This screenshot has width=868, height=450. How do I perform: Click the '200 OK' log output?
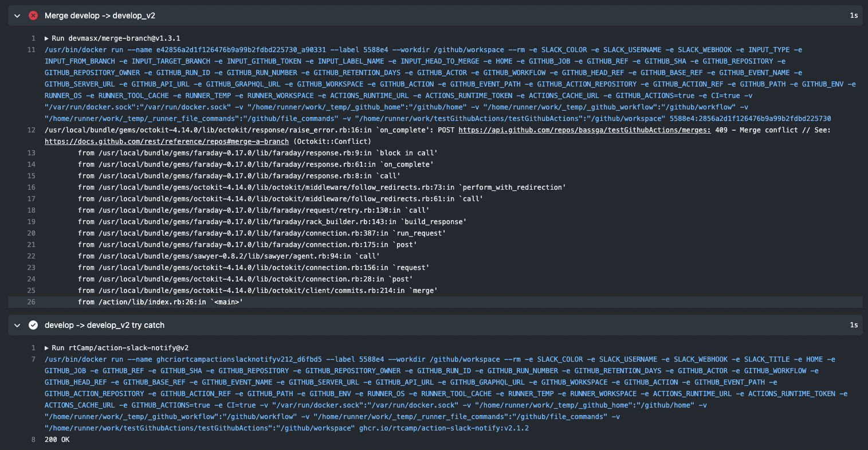click(57, 440)
